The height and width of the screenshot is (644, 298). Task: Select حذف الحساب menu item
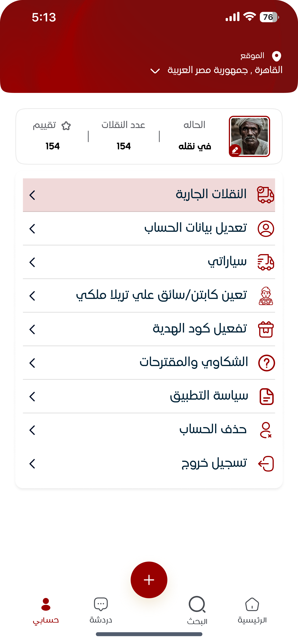click(x=213, y=430)
